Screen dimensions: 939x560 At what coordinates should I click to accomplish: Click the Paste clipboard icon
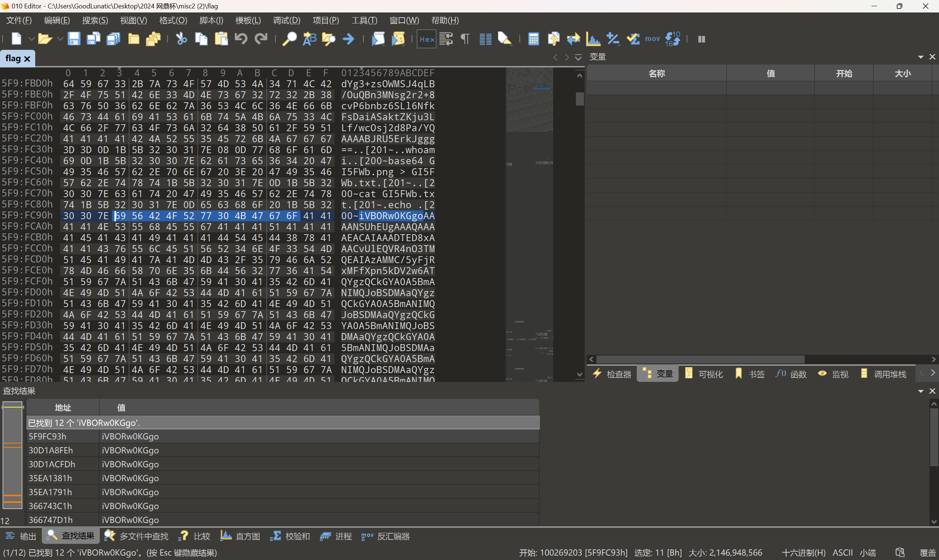coord(221,39)
